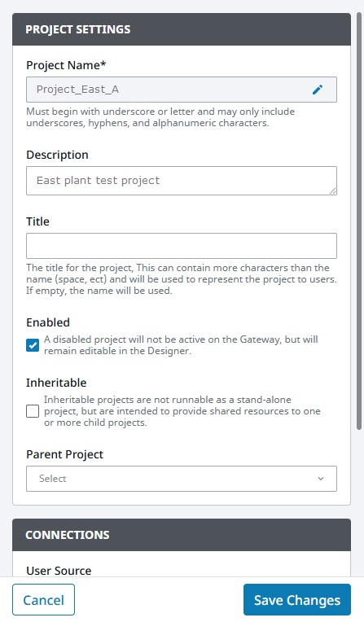Click the pencil edit icon for Project Name

(318, 90)
